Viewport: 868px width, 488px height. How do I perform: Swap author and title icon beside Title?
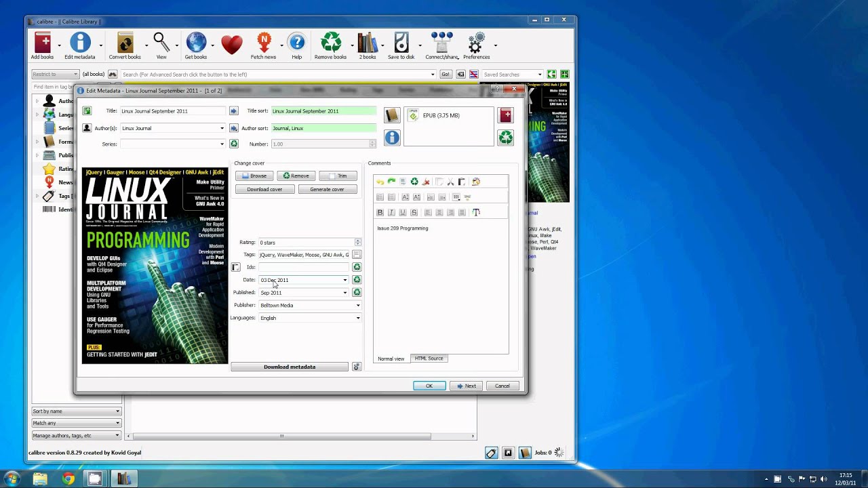(87, 110)
